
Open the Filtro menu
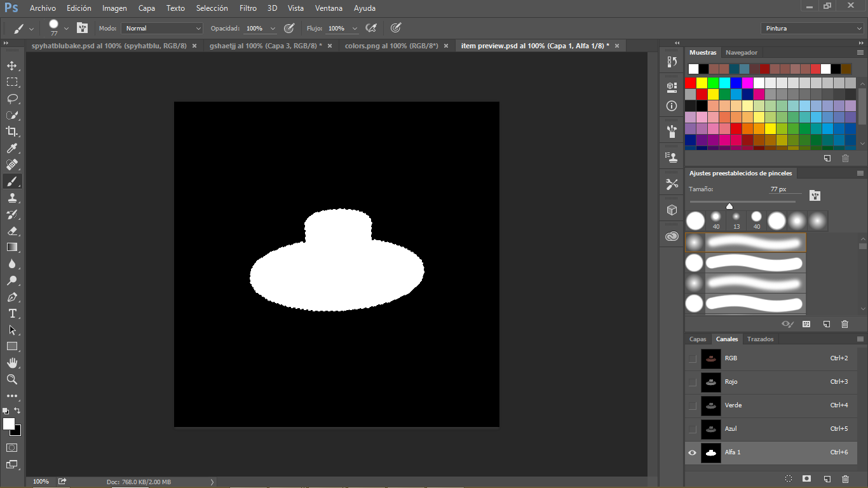click(x=248, y=8)
